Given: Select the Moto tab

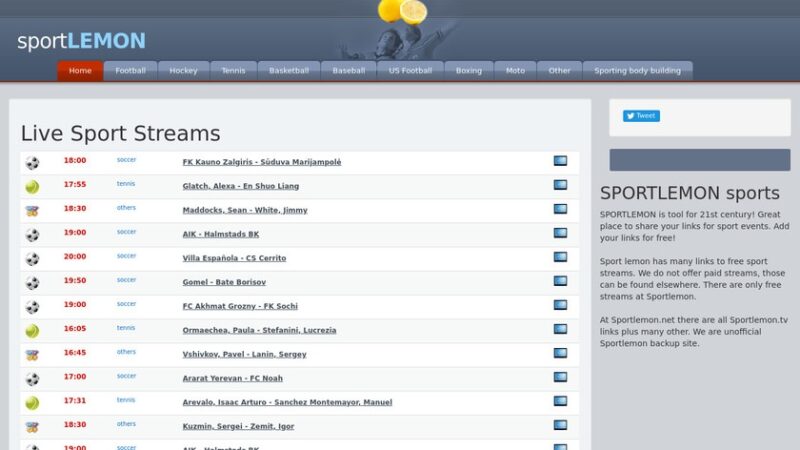Looking at the screenshot, I should tap(515, 71).
